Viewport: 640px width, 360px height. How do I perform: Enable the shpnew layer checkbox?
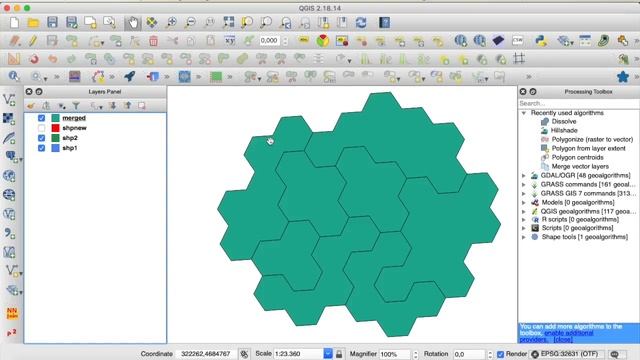41,128
